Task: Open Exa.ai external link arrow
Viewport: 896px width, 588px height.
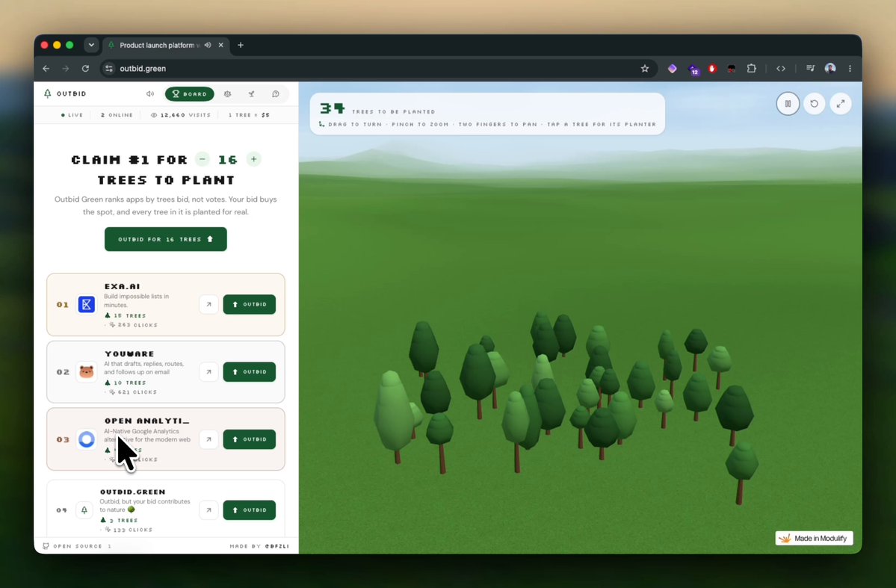Action: (208, 305)
